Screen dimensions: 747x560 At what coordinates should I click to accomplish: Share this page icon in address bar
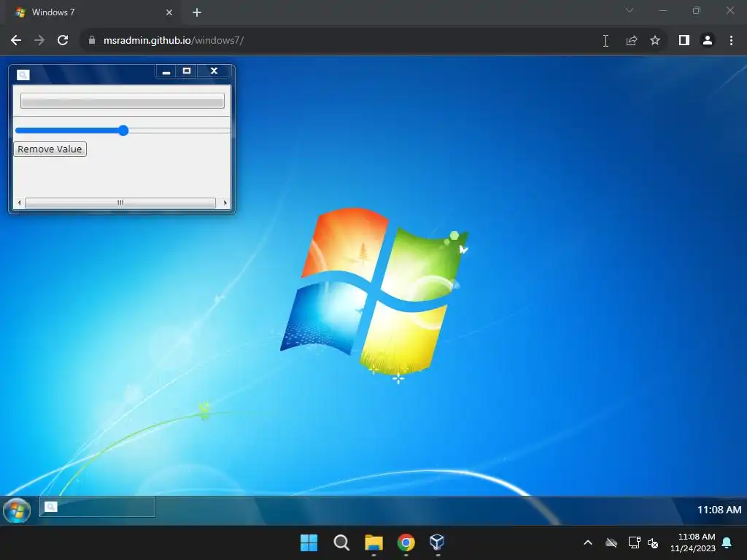click(632, 41)
